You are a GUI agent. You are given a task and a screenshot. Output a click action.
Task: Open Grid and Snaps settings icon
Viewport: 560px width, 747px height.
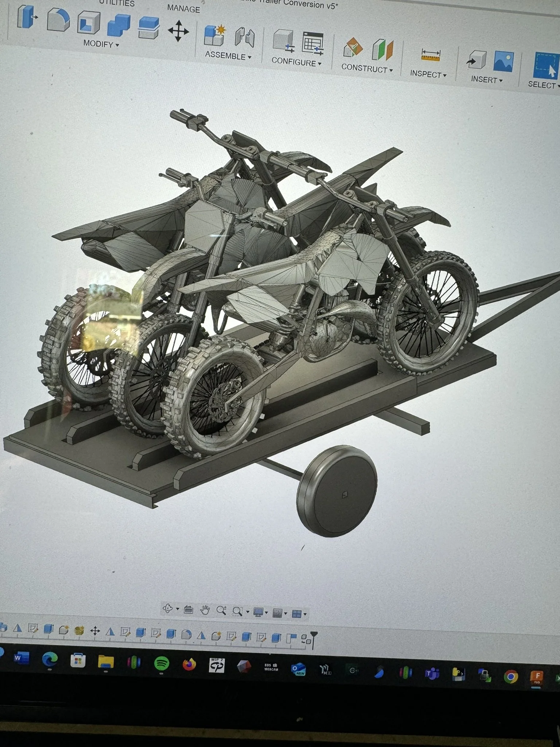tap(278, 614)
